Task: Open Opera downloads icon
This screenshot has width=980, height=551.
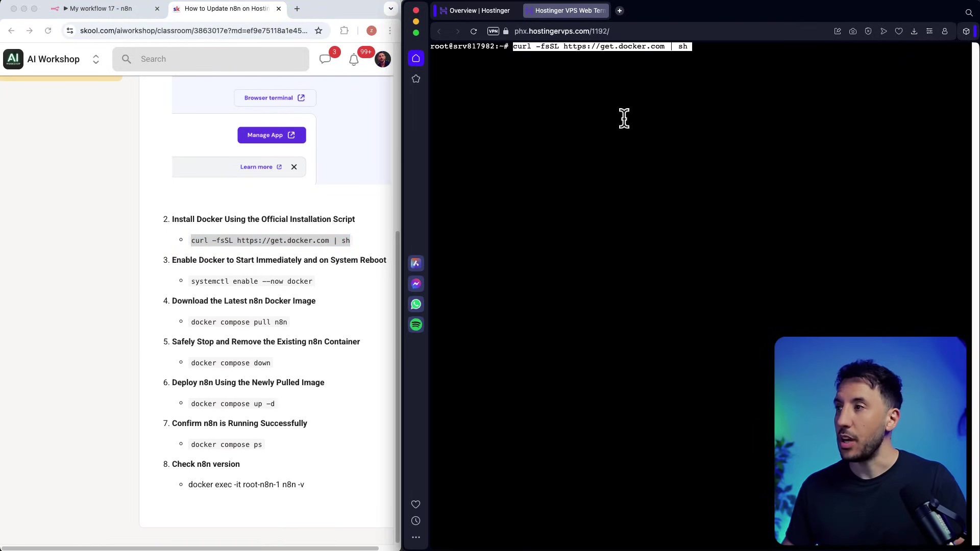Action: pos(914,31)
